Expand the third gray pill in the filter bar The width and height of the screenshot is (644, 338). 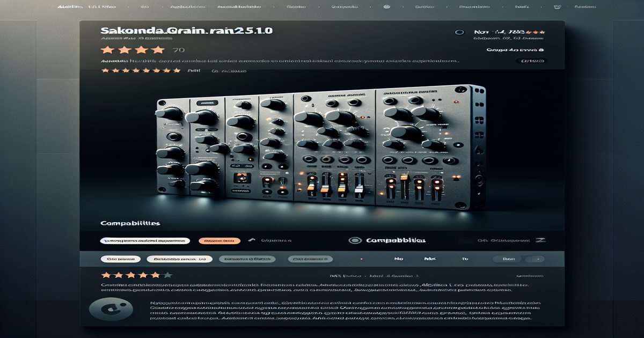pos(247,259)
